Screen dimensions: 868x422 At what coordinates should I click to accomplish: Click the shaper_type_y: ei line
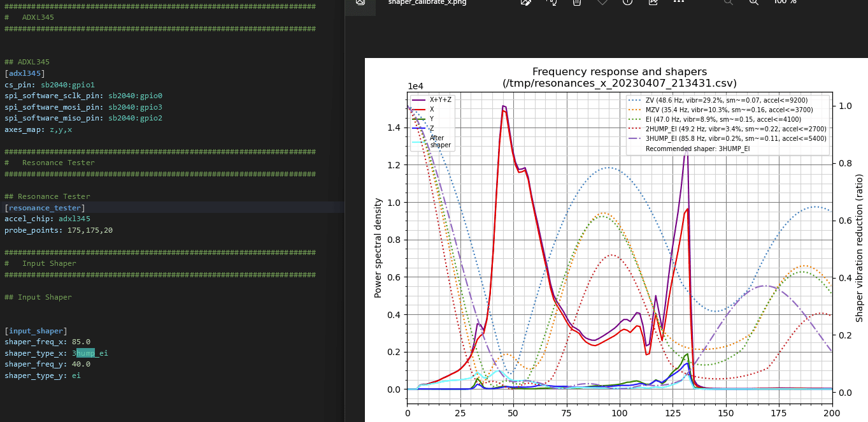tap(43, 375)
